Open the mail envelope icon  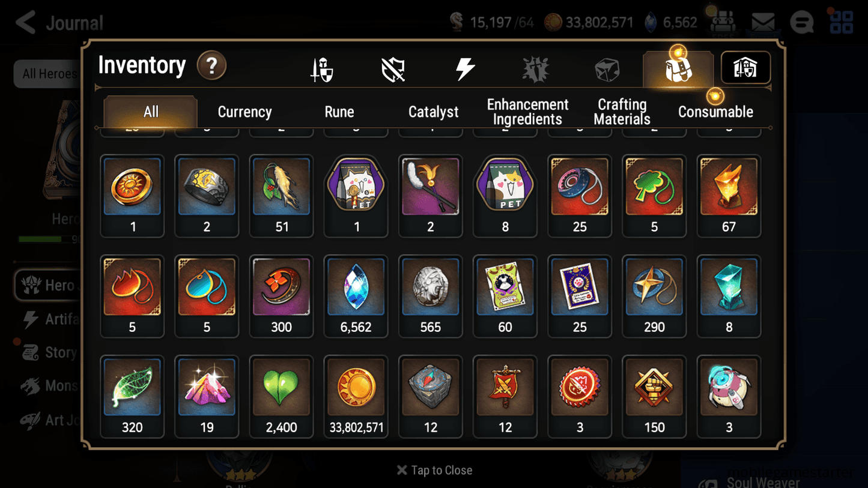tap(763, 23)
